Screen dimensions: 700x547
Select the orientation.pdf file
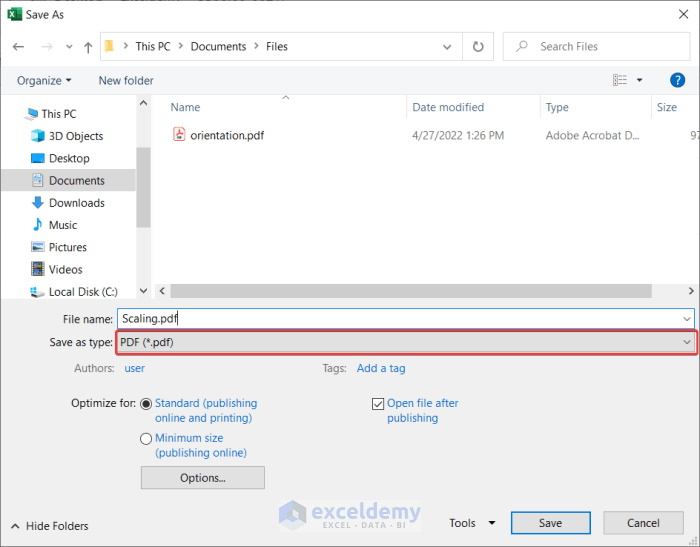tap(227, 135)
